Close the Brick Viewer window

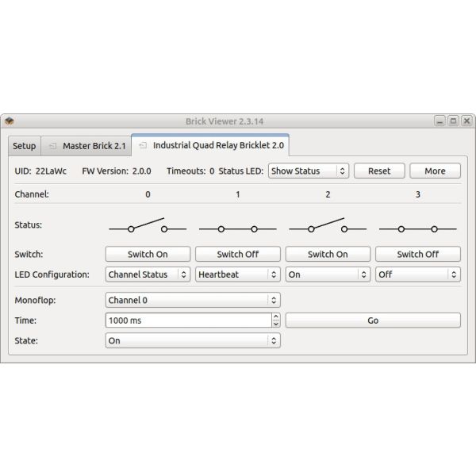(x=466, y=121)
